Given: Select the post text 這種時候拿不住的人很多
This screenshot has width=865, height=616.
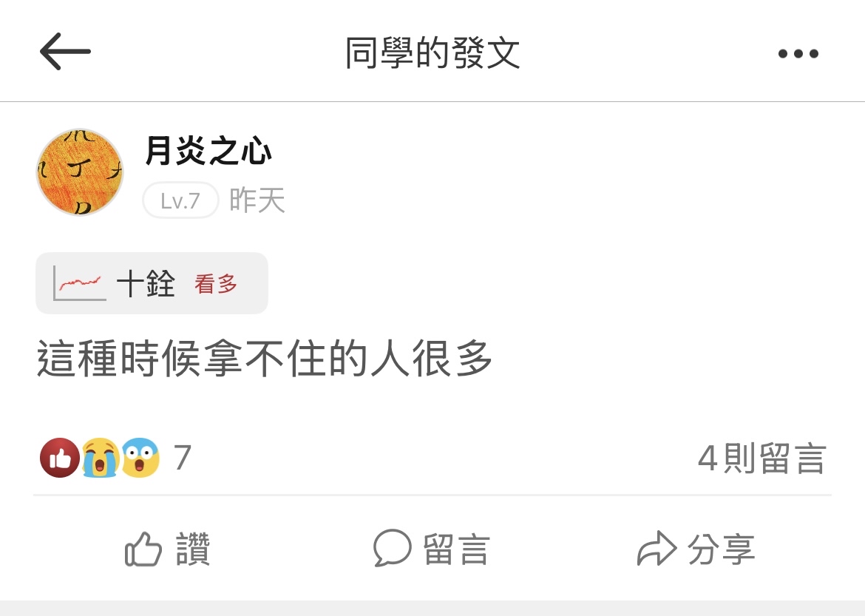Looking at the screenshot, I should click(264, 358).
